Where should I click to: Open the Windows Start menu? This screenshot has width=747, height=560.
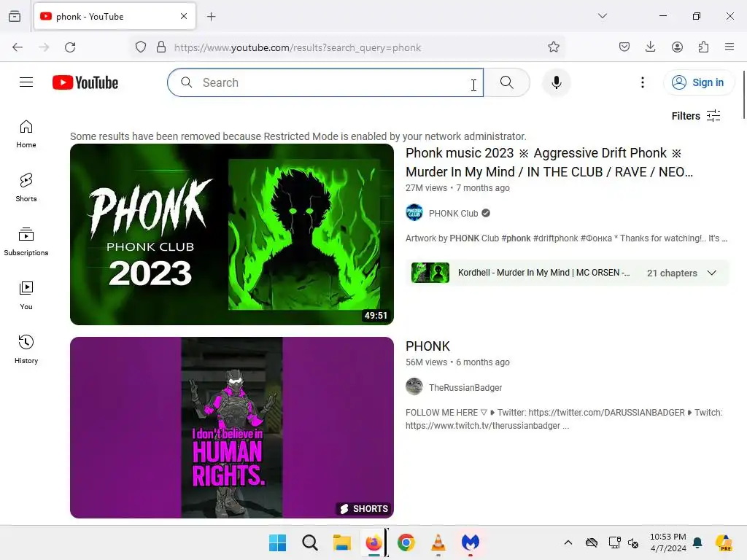277,542
